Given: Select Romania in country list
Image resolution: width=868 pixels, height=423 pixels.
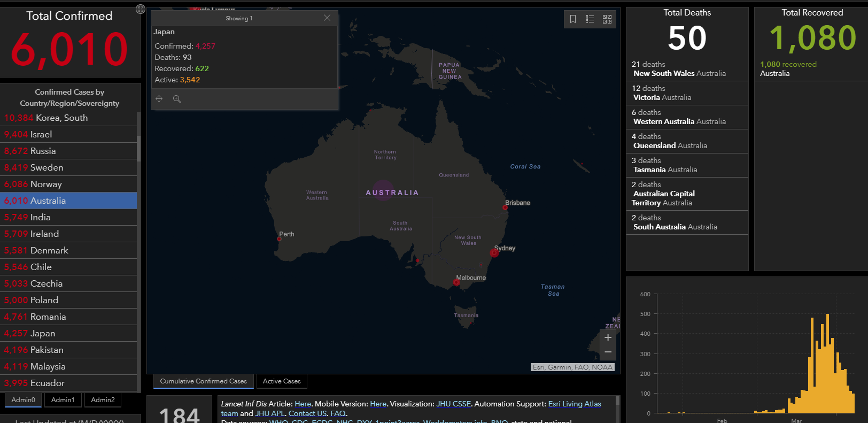Looking at the screenshot, I should pos(68,317).
